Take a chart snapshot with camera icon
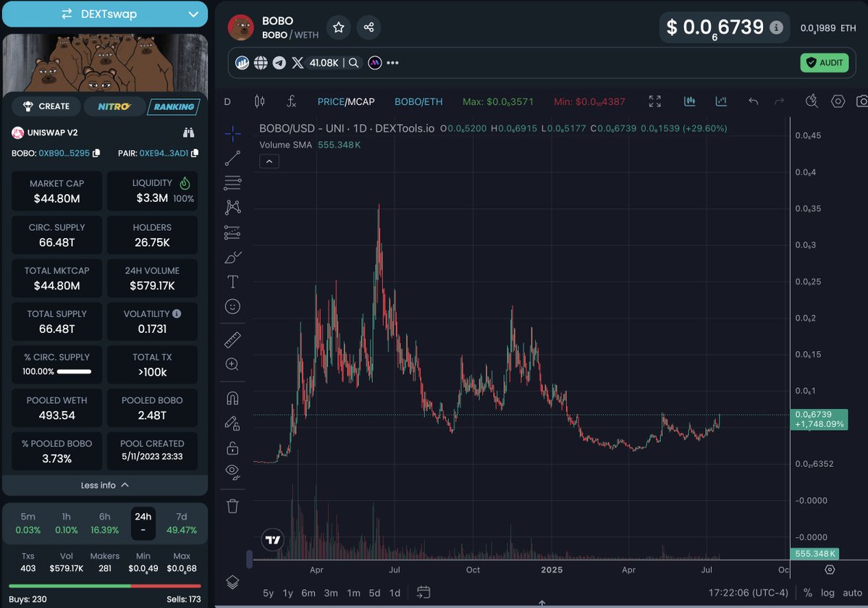The image size is (868, 608). pos(862,101)
